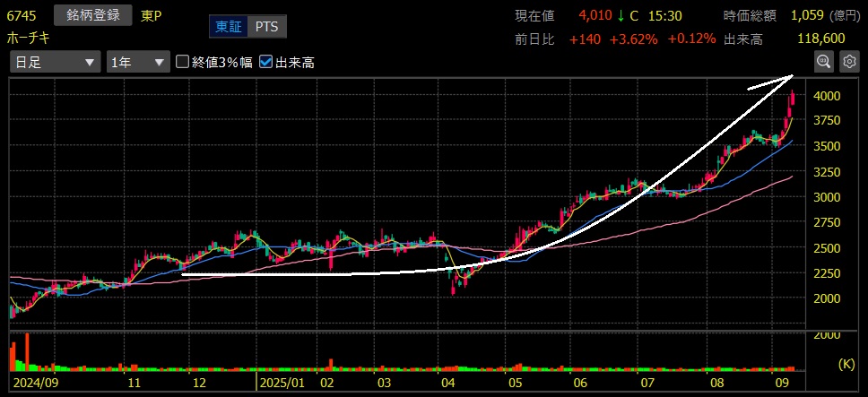
Task: Click the 東P market label
Action: pos(150,15)
